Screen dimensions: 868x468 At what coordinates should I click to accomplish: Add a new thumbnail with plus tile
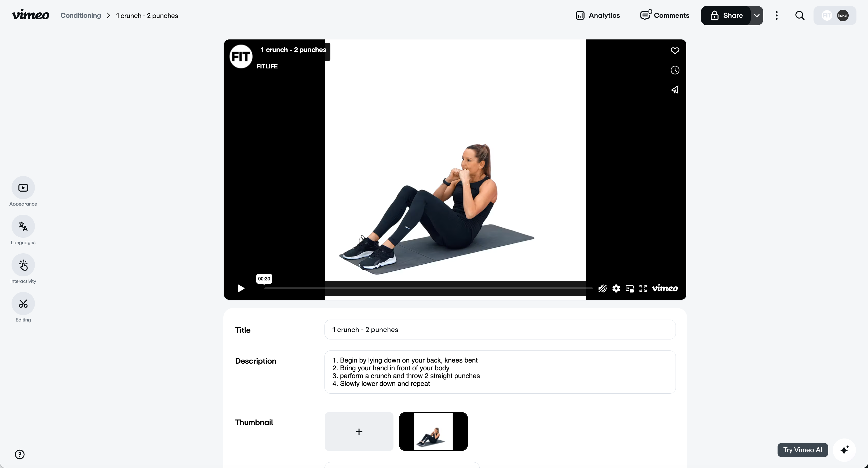(359, 431)
